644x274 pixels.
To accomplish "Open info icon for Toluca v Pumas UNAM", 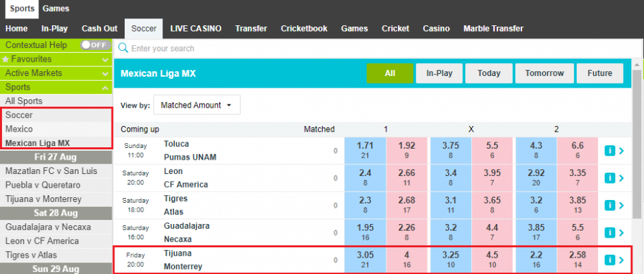I will (610, 151).
